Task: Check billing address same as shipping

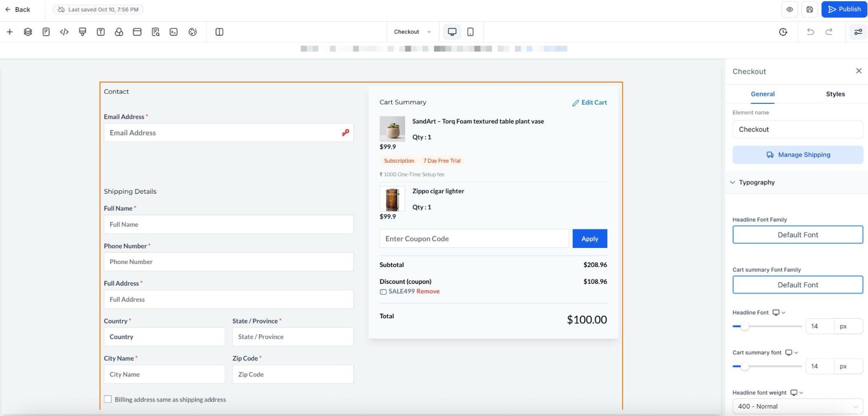Action: point(108,399)
